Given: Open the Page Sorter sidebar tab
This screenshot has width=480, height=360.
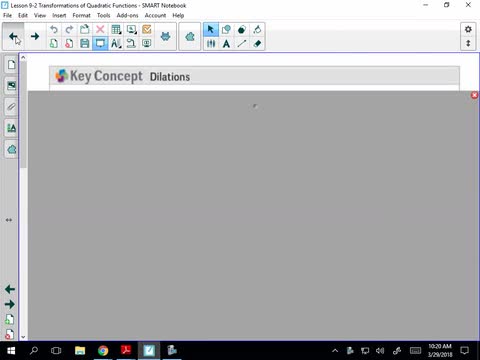Looking at the screenshot, I should pyautogui.click(x=11, y=64).
